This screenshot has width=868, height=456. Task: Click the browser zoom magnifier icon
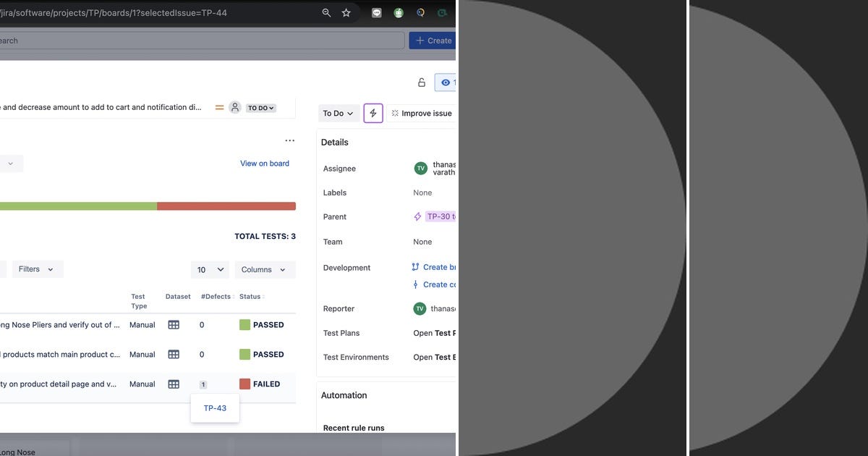pos(325,12)
